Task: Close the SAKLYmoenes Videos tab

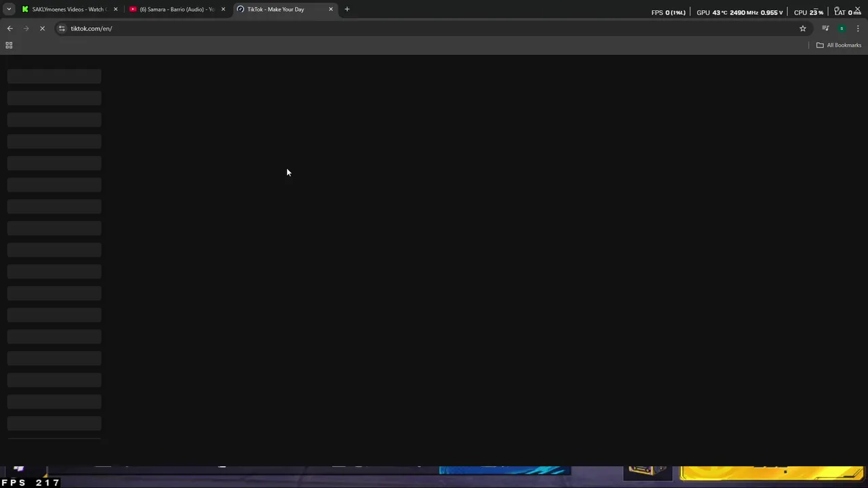Action: 115,9
